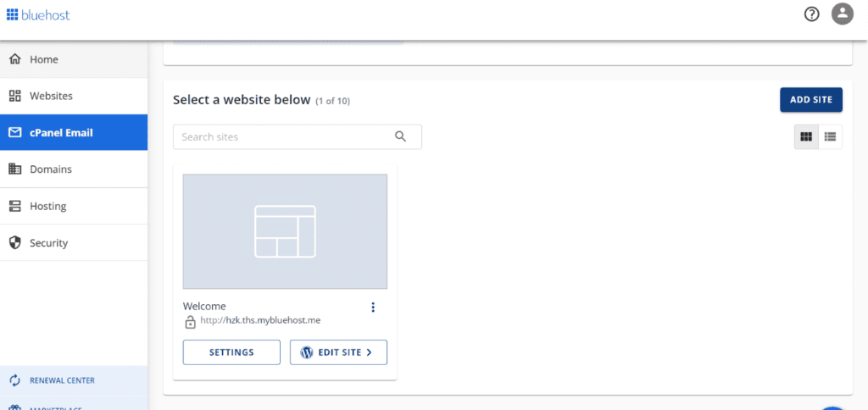The image size is (868, 410).
Task: Click the Security shield icon
Action: (15, 243)
